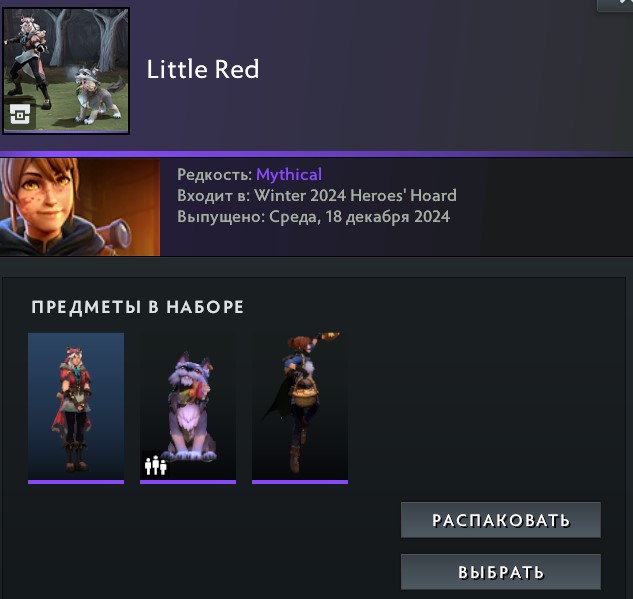Click purple rarity bar under basket taunt item
This screenshot has width=633, height=599.
[x=300, y=482]
